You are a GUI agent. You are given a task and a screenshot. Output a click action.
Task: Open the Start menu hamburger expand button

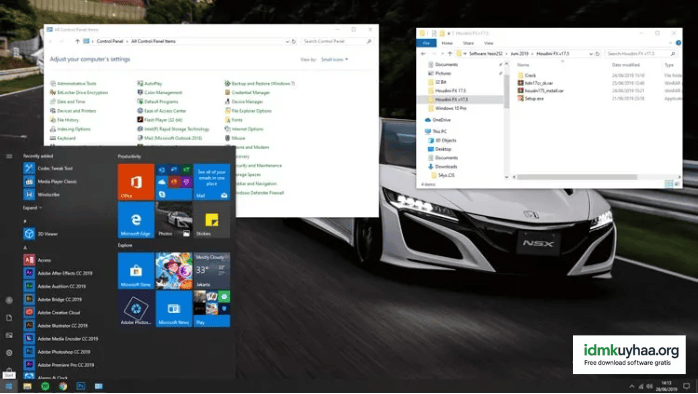click(9, 156)
